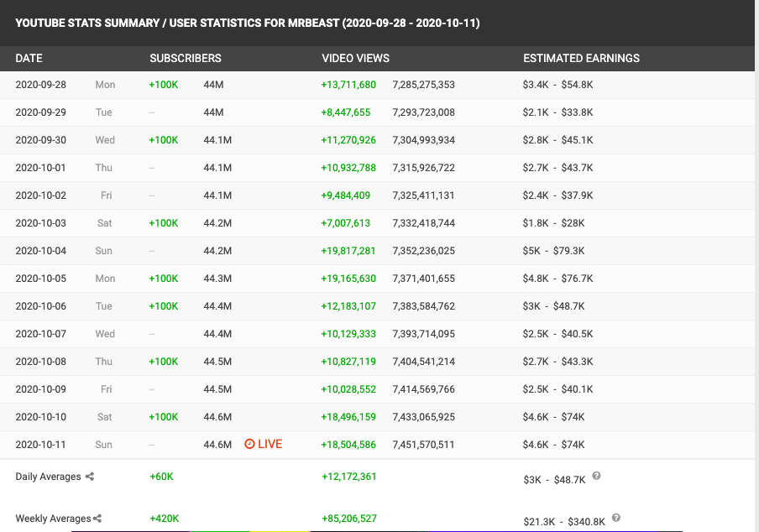
Task: Click the share icon beside Weekly Averages
Action: click(x=97, y=519)
